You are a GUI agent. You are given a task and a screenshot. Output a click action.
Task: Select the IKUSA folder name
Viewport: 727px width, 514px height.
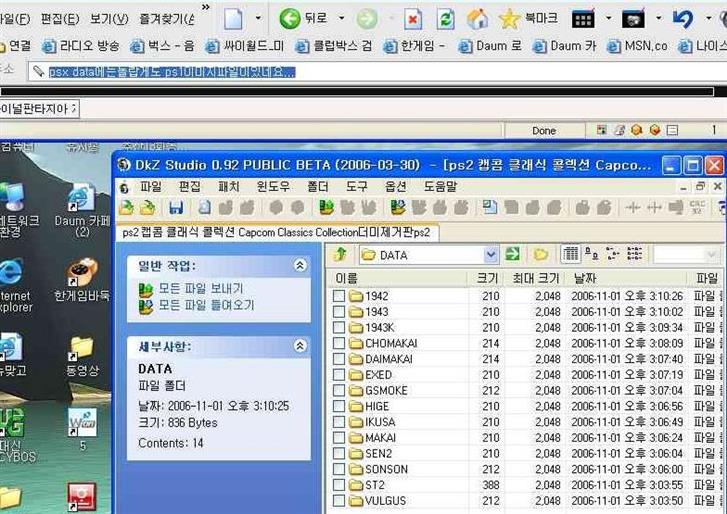pos(380,422)
